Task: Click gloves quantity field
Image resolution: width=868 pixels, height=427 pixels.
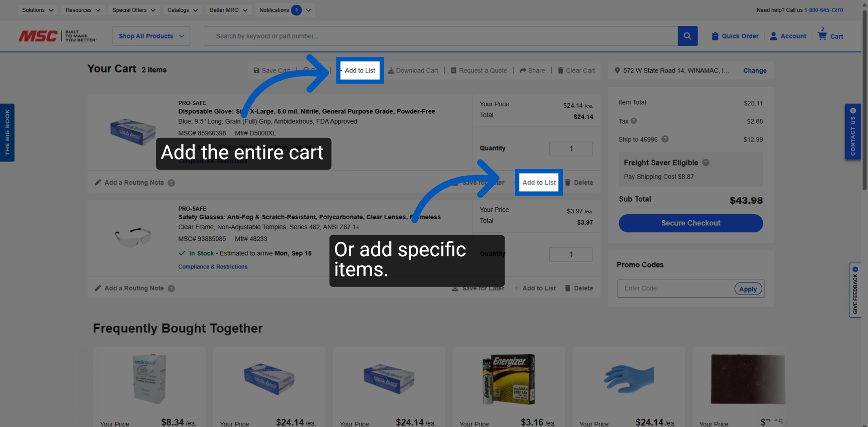Action: pyautogui.click(x=571, y=148)
